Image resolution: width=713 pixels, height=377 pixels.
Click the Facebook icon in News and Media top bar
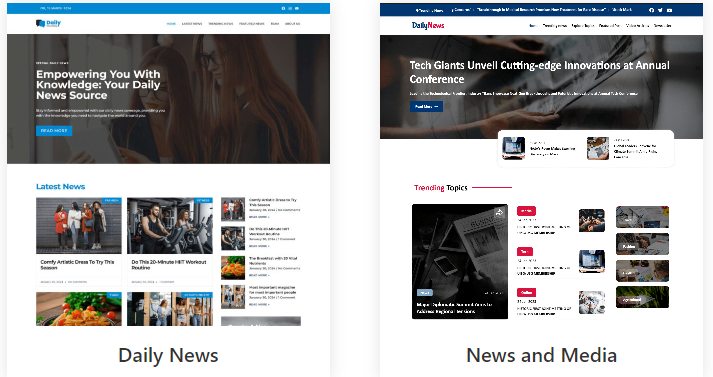coord(652,10)
